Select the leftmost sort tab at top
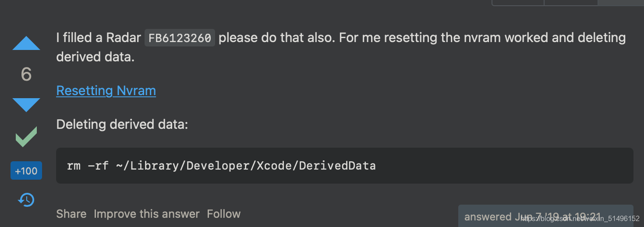 [x=518, y=2]
